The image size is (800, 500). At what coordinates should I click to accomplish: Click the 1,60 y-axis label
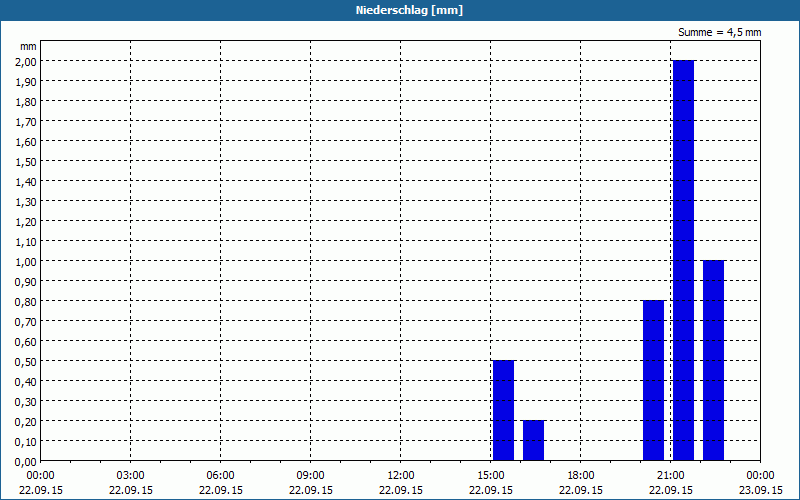[26, 141]
